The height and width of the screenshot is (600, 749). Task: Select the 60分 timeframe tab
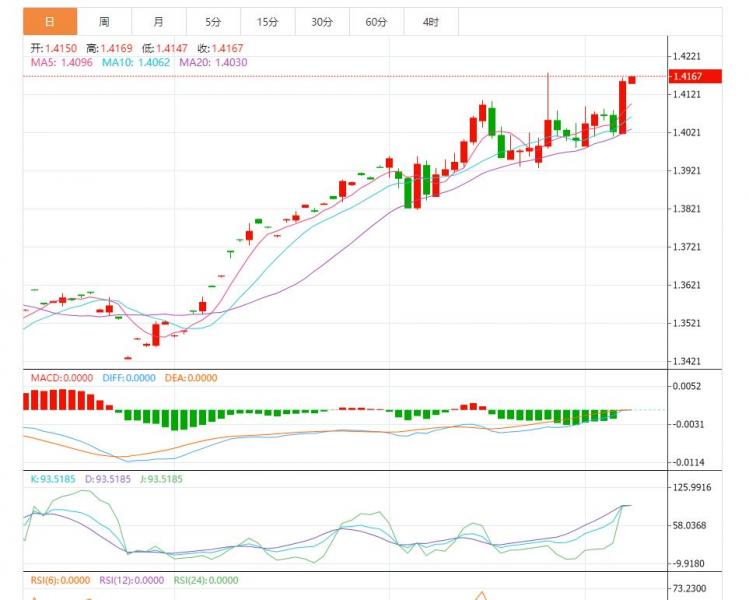point(376,22)
